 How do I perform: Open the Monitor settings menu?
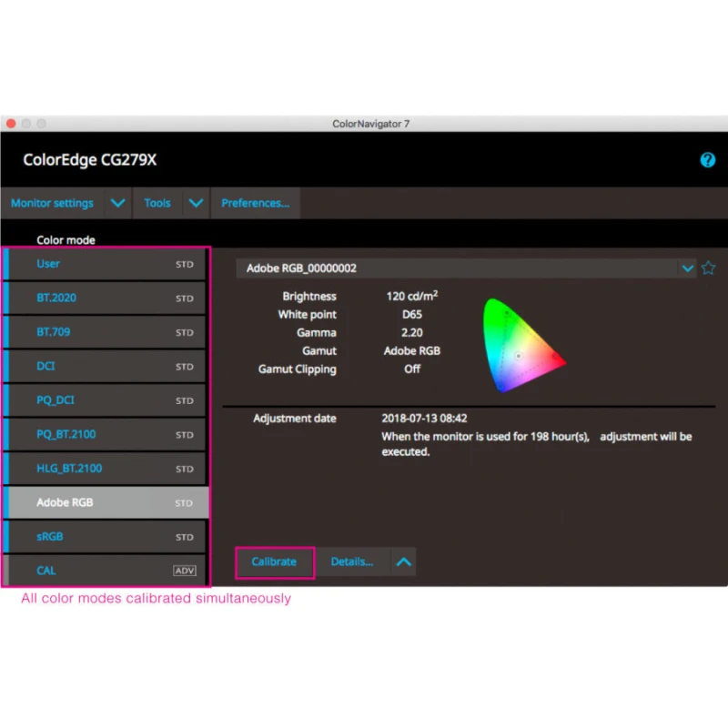(x=51, y=203)
